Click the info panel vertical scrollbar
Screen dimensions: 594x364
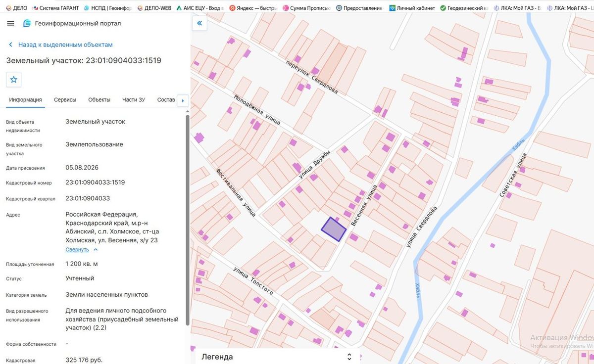click(187, 220)
